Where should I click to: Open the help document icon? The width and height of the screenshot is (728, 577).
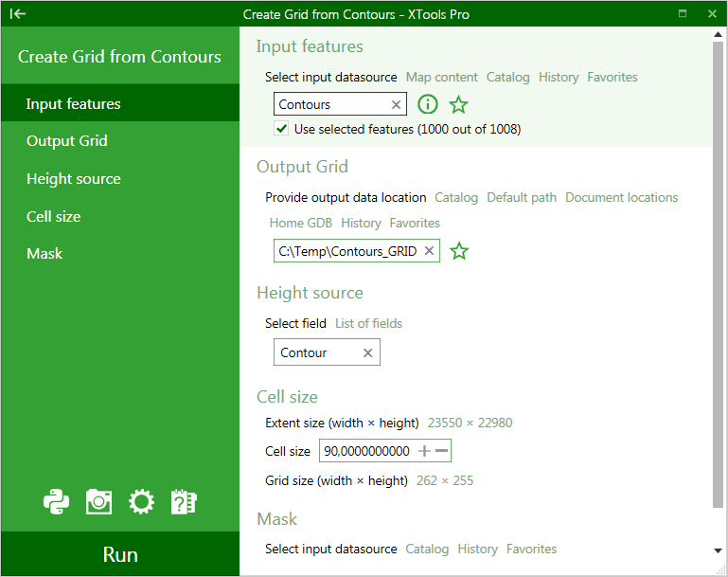pos(184,502)
